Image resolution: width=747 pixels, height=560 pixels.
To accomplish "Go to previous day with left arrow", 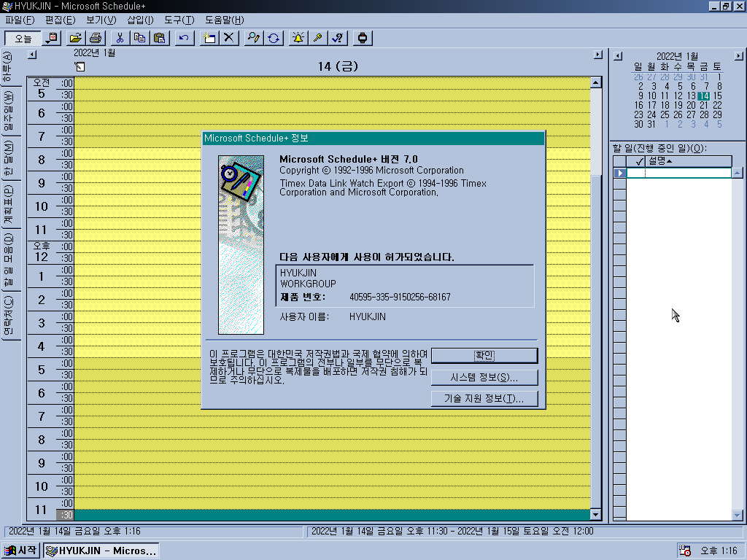I will tap(32, 55).
